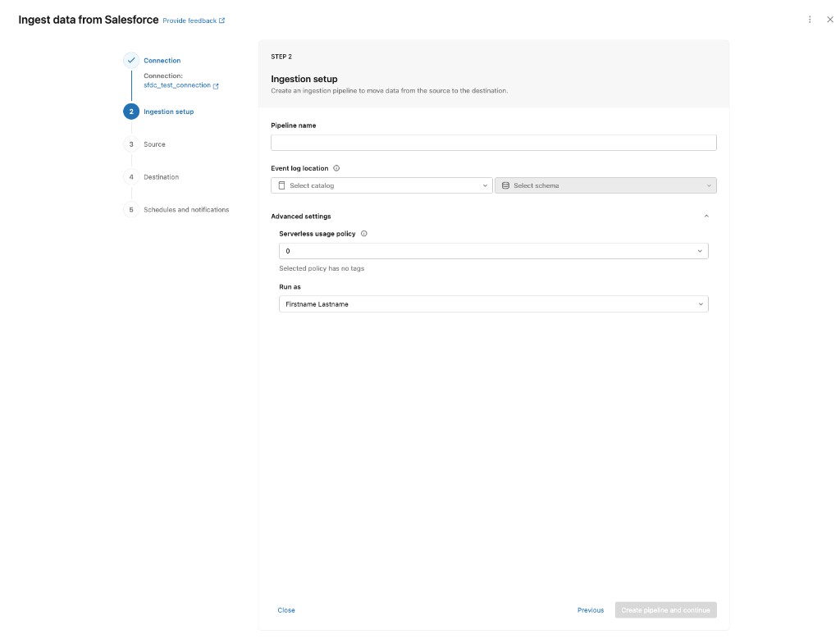
Task: Click the Connection step checkmark icon
Action: tap(131, 61)
